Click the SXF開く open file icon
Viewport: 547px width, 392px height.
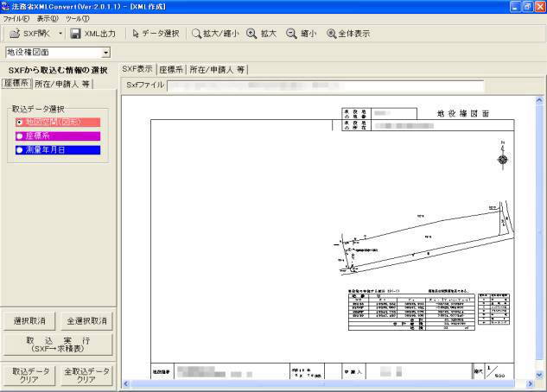16,34
